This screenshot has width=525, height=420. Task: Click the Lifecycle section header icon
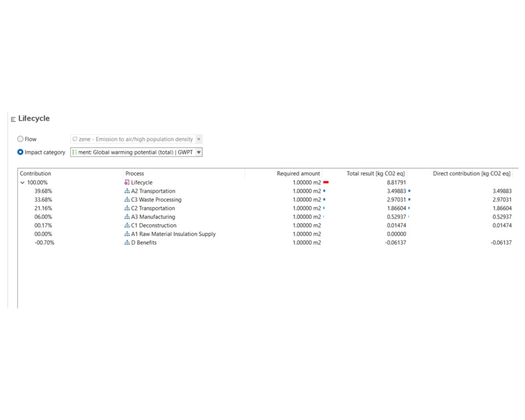[x=13, y=119]
